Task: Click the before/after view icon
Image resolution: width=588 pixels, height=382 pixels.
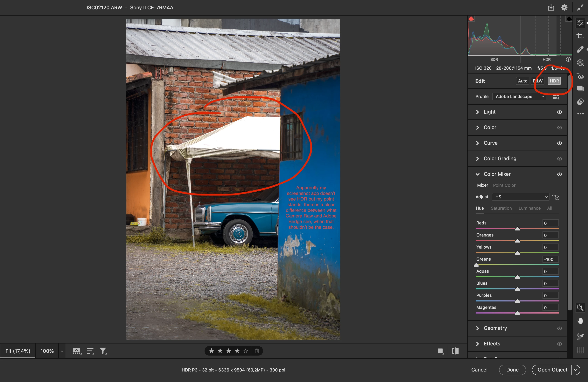Action: (x=455, y=351)
